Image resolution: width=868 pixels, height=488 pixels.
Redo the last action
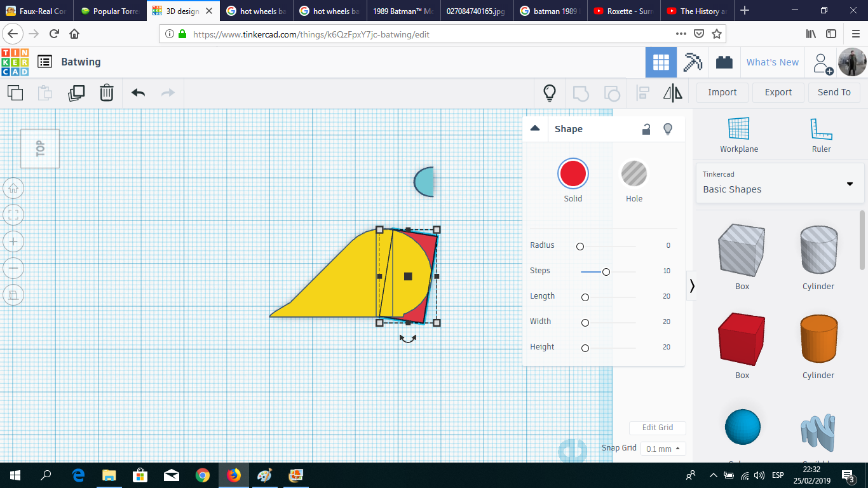168,93
